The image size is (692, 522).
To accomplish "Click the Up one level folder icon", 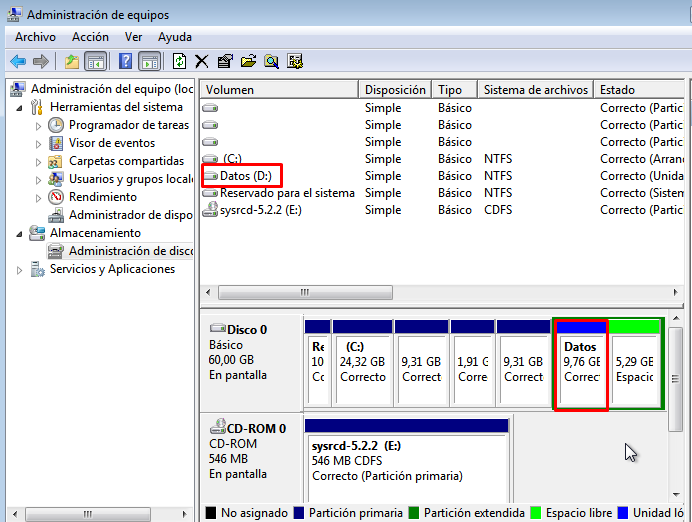I will pos(72,61).
